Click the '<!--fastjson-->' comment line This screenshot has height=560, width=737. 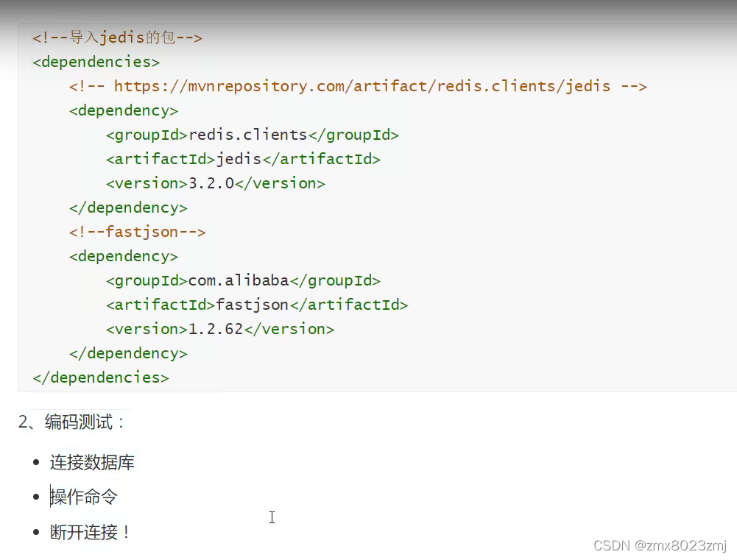(x=137, y=232)
